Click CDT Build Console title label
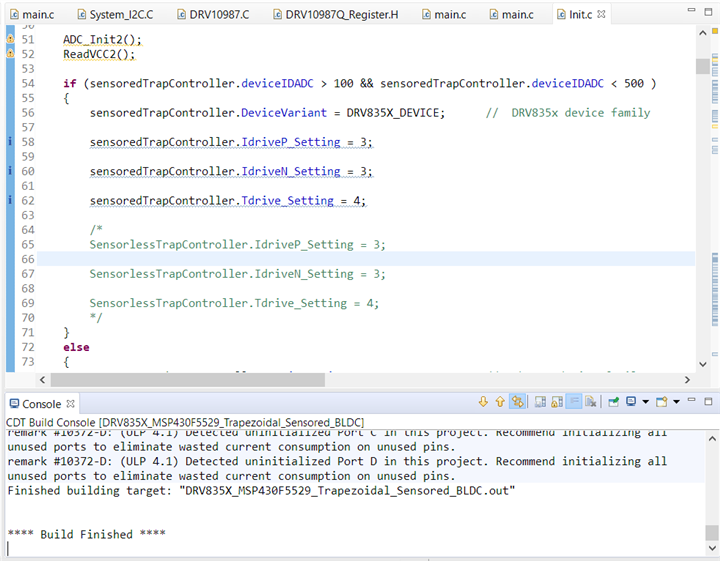This screenshot has height=561, width=720. click(x=185, y=422)
